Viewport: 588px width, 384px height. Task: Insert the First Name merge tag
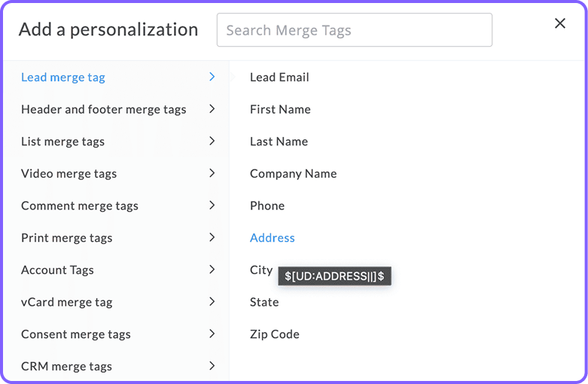click(280, 109)
